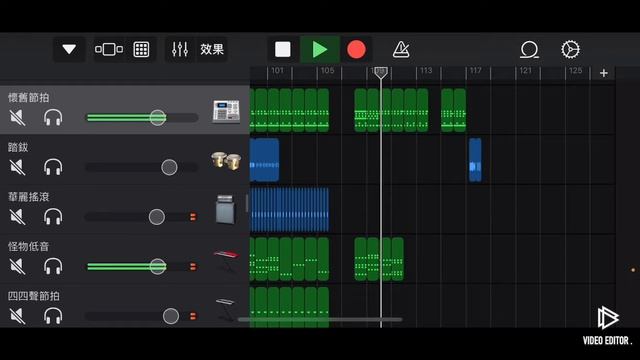Viewport: 640px width, 360px height.
Task: Switch to the tracks view icon
Action: (109, 49)
